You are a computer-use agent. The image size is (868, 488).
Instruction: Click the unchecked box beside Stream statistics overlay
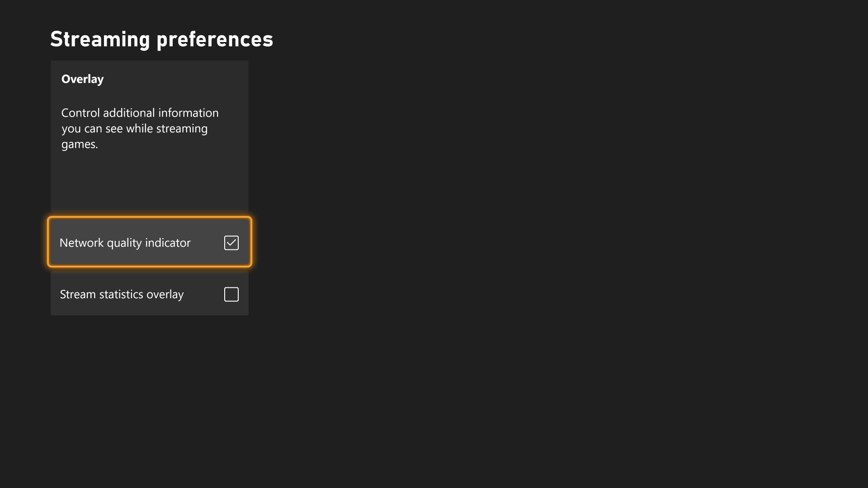click(231, 294)
